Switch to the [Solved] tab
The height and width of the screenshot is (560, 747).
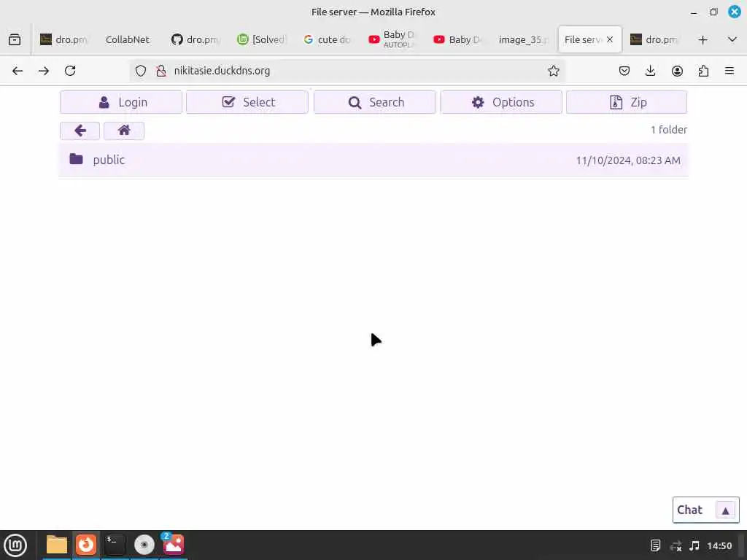[x=261, y=40]
